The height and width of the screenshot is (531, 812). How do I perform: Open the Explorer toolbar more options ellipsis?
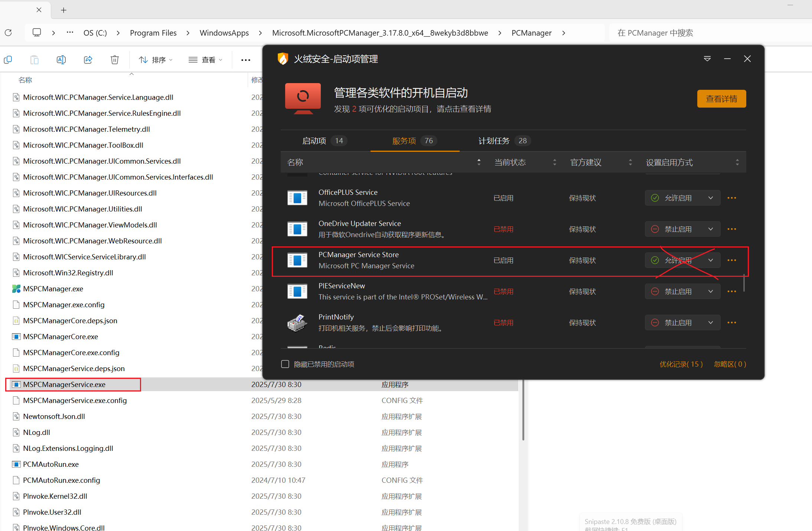click(246, 60)
